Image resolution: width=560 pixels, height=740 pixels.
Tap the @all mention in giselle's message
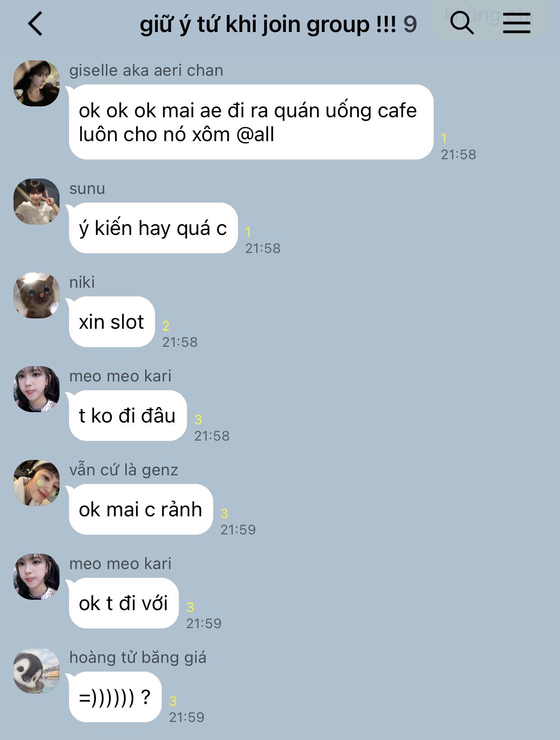[x=255, y=135]
